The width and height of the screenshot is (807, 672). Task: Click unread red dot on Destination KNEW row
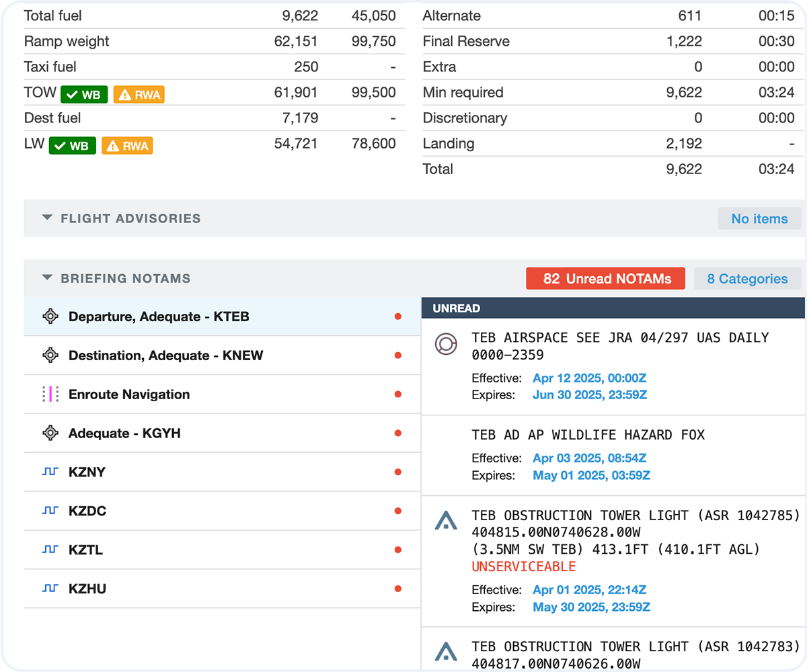[398, 355]
